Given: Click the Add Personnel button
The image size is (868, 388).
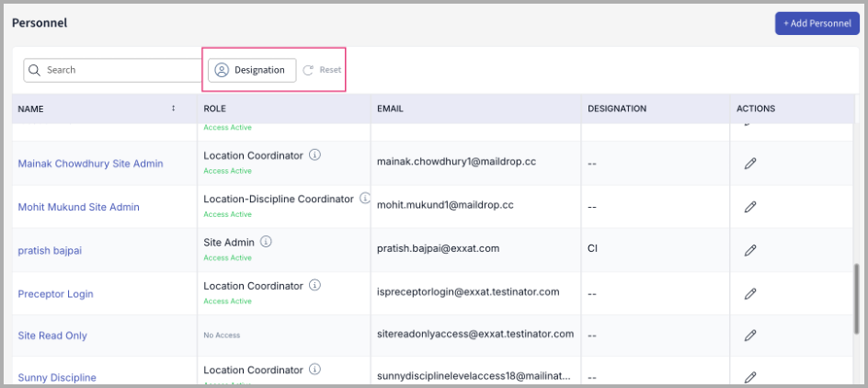Looking at the screenshot, I should pyautogui.click(x=817, y=23).
